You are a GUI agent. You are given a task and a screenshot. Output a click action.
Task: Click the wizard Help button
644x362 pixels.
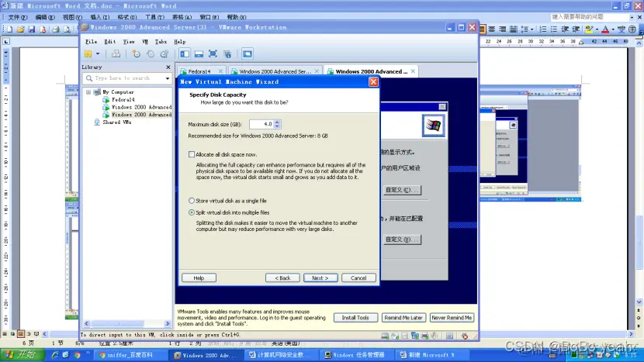[x=199, y=278]
